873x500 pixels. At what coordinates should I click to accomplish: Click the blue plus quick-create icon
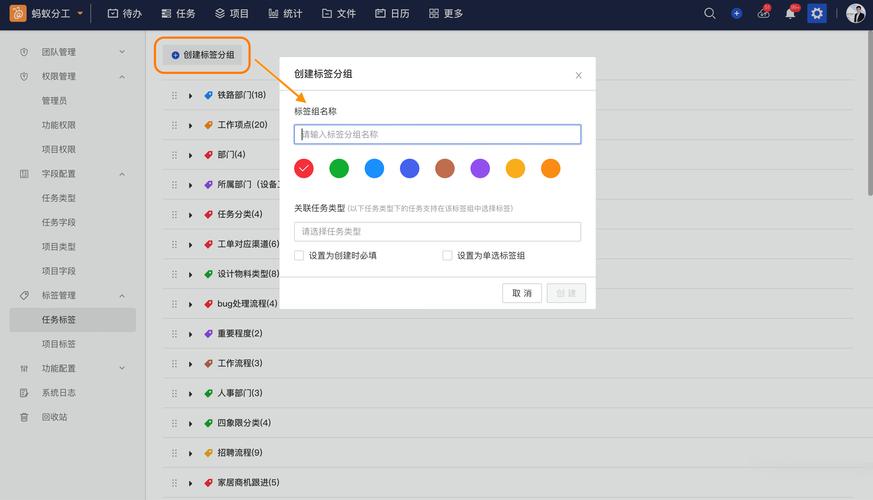pos(737,13)
